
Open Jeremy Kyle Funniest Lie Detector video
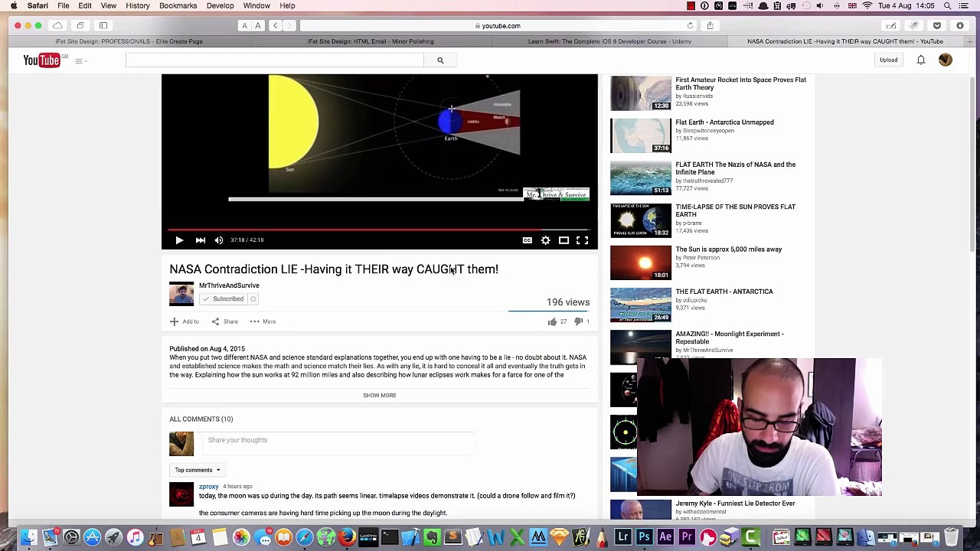(735, 504)
